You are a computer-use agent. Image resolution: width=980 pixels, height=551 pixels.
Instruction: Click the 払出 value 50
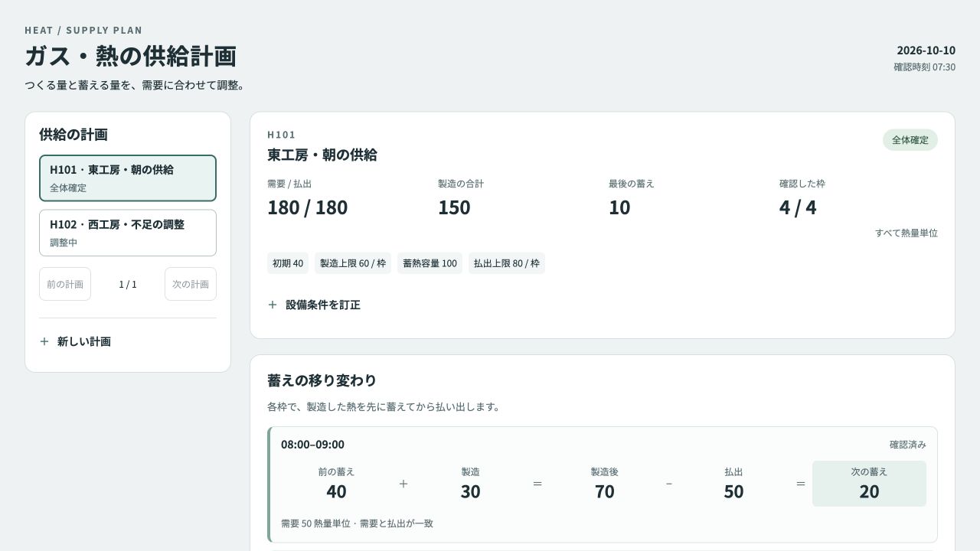tap(733, 491)
